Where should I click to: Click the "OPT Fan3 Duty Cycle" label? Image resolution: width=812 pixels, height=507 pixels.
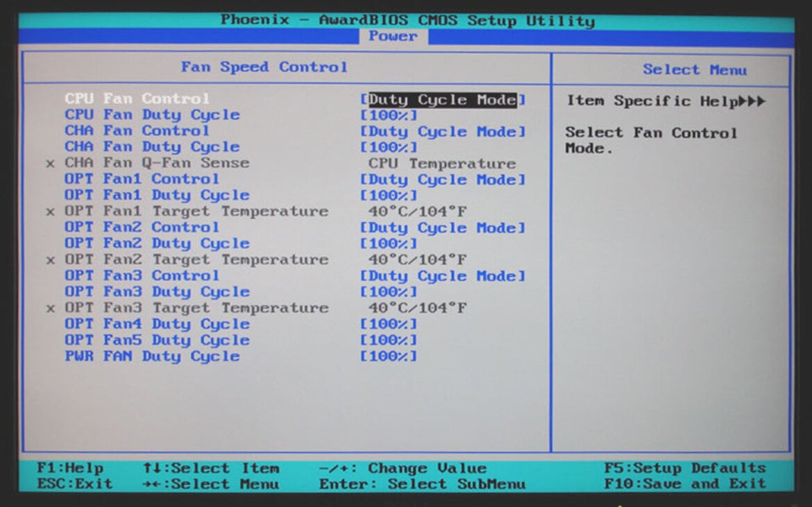[157, 291]
